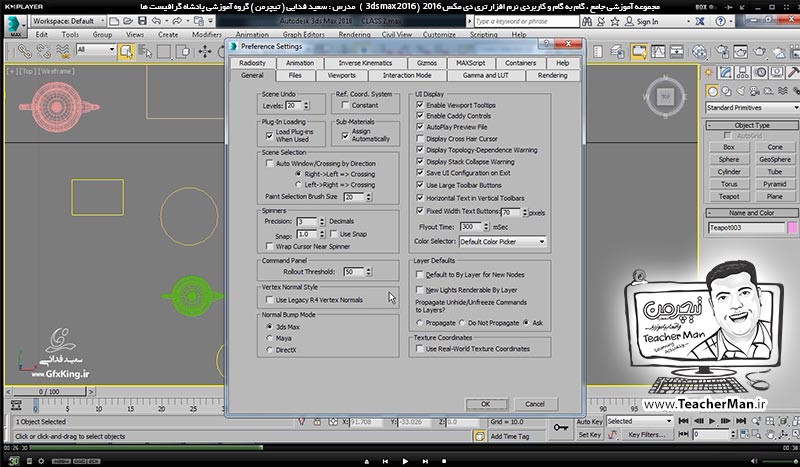Click the Open File folder icon
The width and height of the screenshot is (800, 467).
click(x=128, y=21)
